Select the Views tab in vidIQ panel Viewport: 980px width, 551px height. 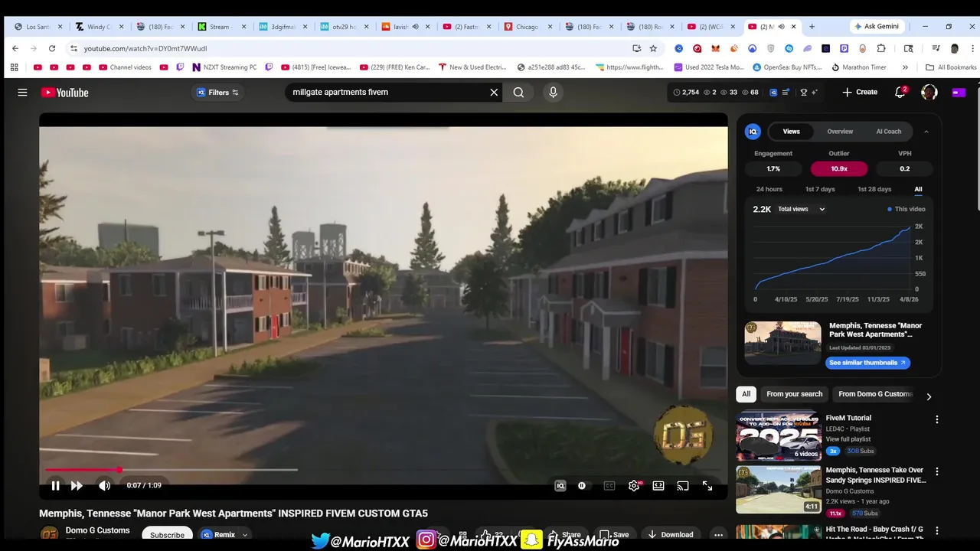coord(791,132)
